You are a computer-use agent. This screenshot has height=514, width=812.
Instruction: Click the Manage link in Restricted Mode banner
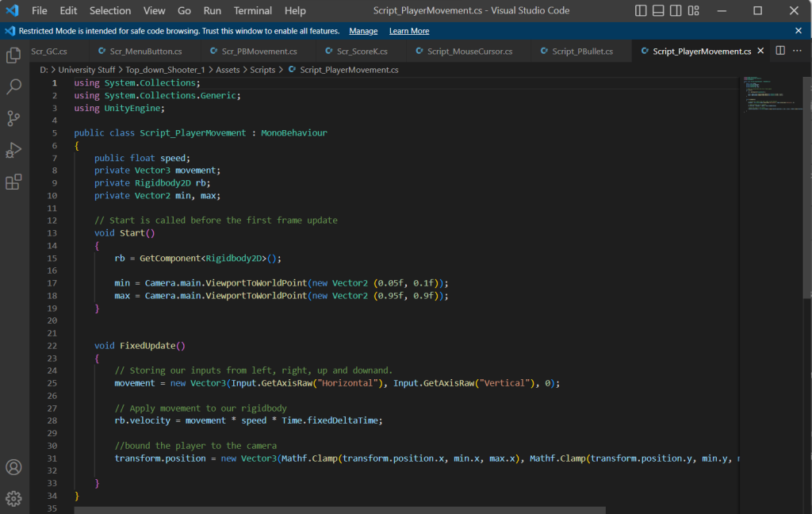point(363,31)
